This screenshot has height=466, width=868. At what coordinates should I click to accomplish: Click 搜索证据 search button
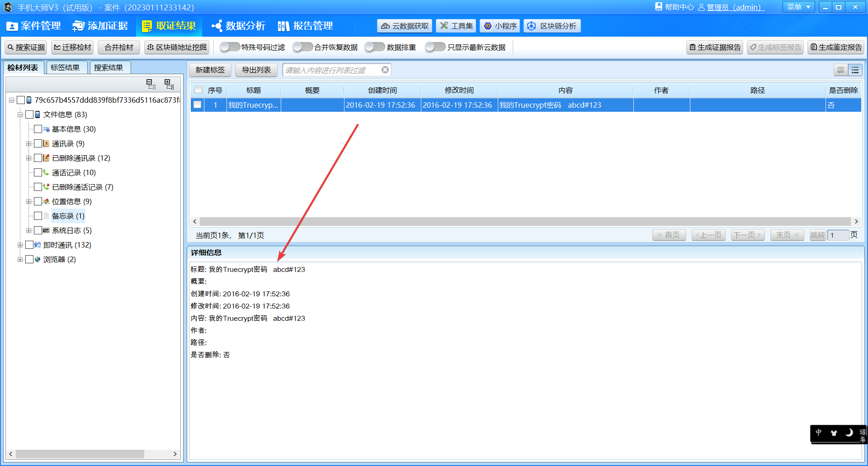tap(26, 47)
